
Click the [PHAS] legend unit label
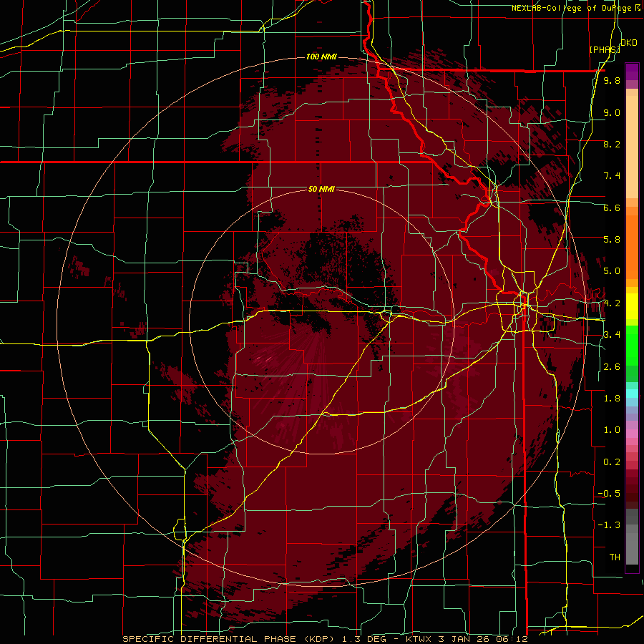(605, 49)
